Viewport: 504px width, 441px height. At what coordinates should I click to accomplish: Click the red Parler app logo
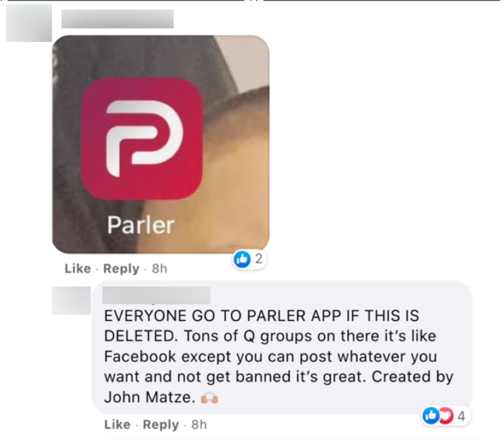(141, 139)
